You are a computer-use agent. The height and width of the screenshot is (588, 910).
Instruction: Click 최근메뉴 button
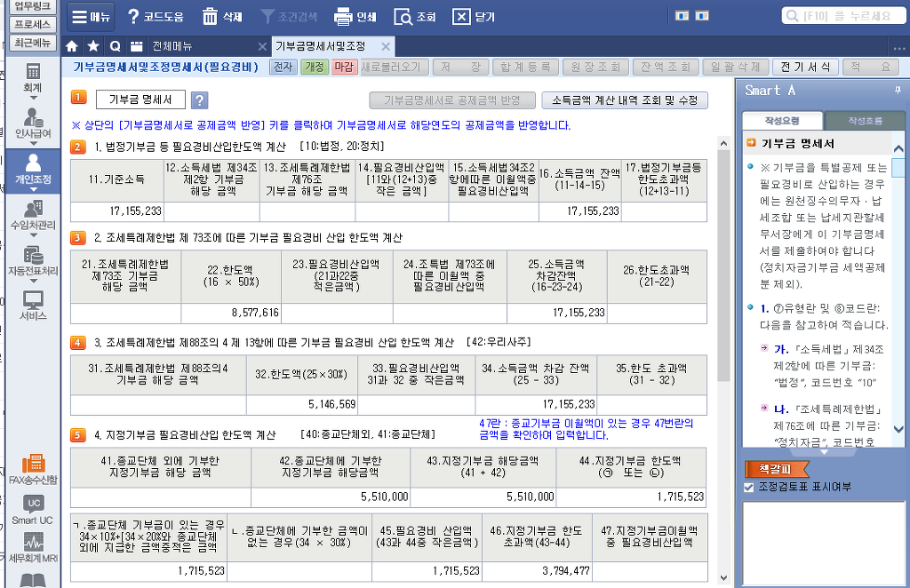point(33,43)
